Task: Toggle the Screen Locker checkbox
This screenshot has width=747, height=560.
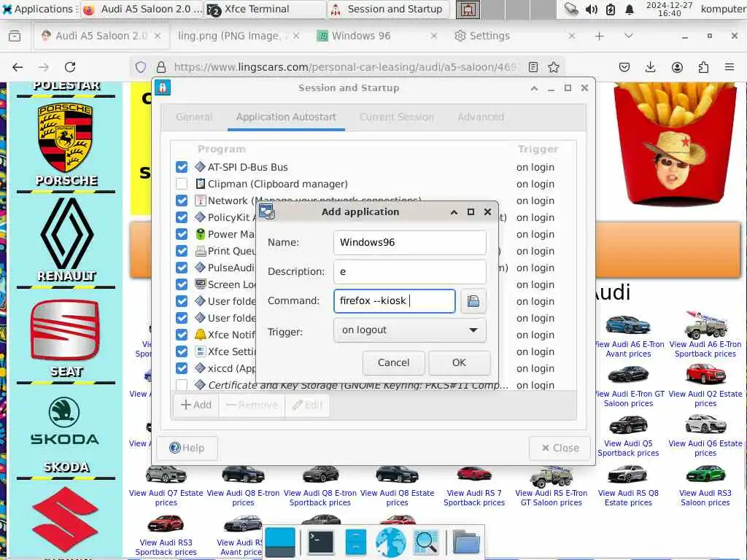Action: tap(182, 284)
